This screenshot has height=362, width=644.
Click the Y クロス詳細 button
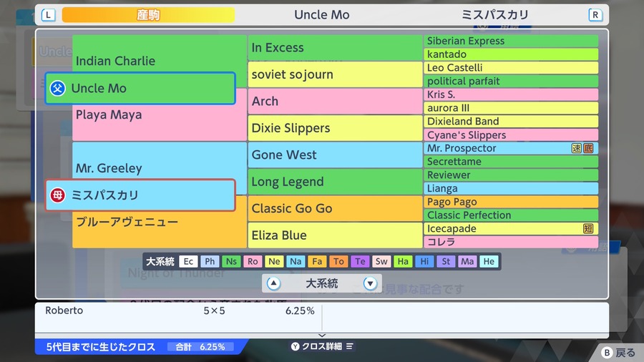322,346
